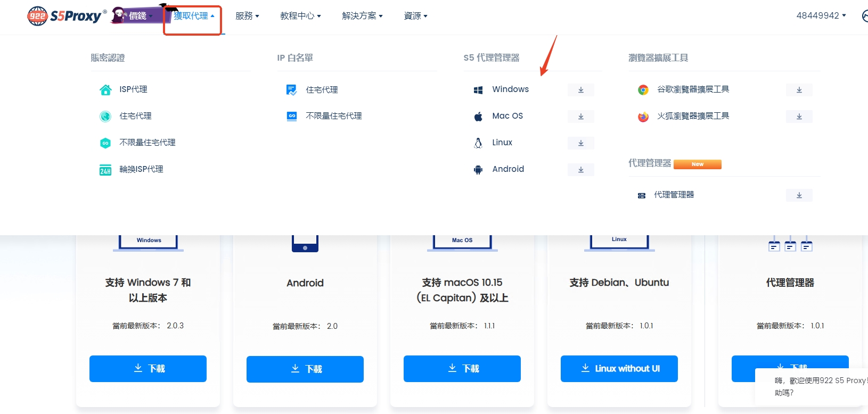Click the Windows download arrow icon
Screen dimensions: 868x414
tap(580, 90)
